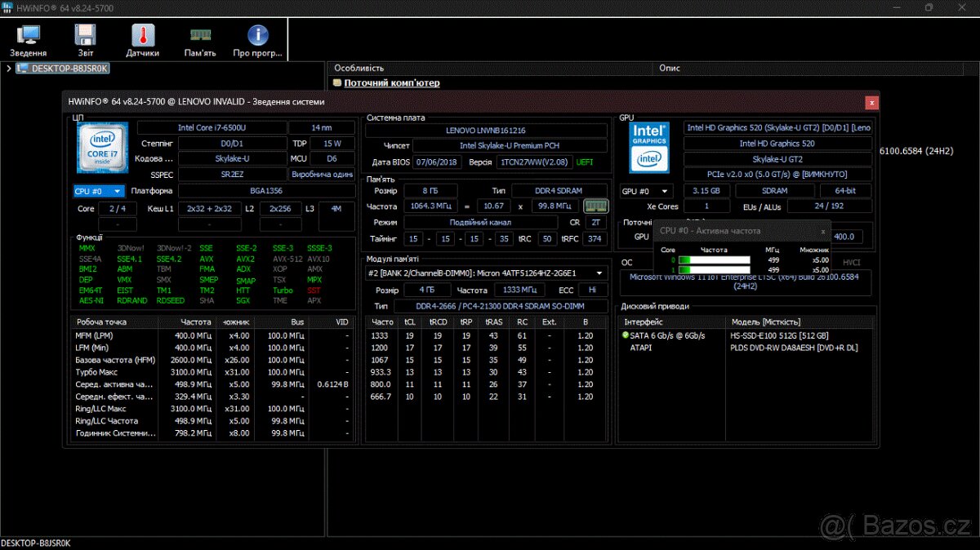Click the green memory chip icon

(x=596, y=206)
